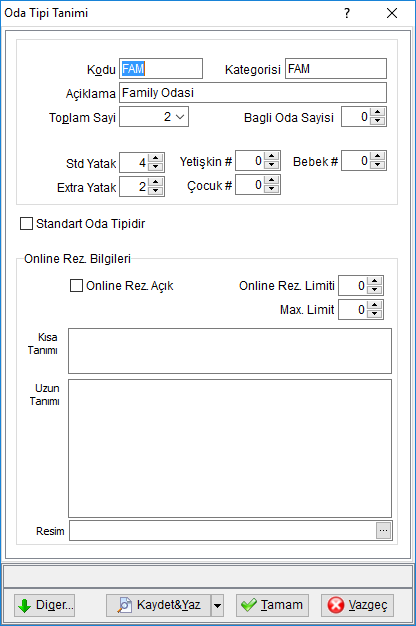Check the Standart Oda Tipidir checkbox
416x626 pixels.
pos(26,224)
